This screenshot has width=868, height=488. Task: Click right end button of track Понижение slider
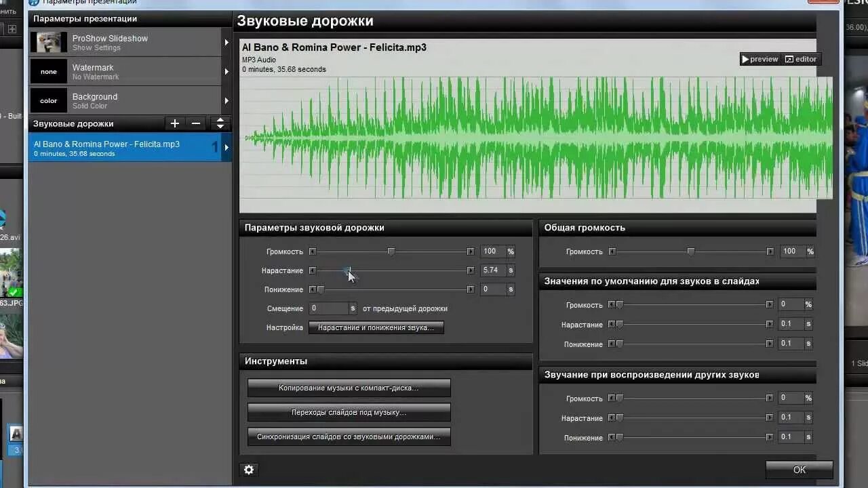[471, 289]
